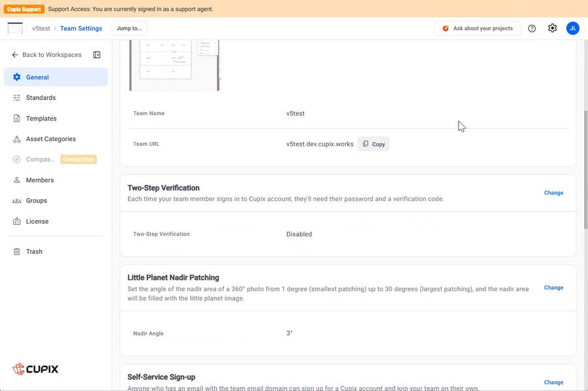Click the Asset Categories shapes icon
This screenshot has width=588, height=391.
pyautogui.click(x=17, y=139)
